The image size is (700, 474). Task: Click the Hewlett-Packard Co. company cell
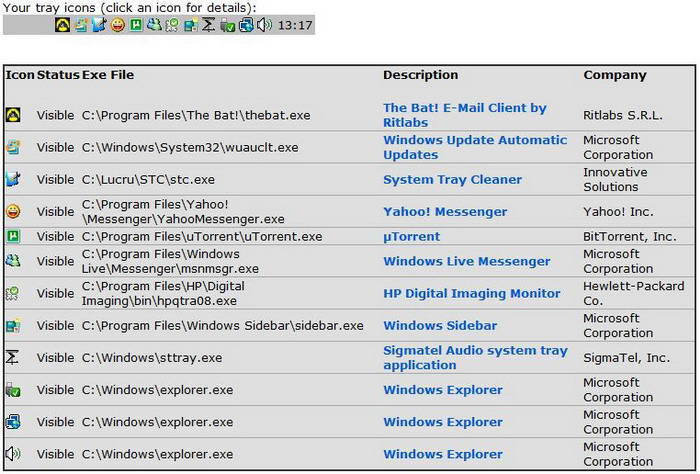633,293
